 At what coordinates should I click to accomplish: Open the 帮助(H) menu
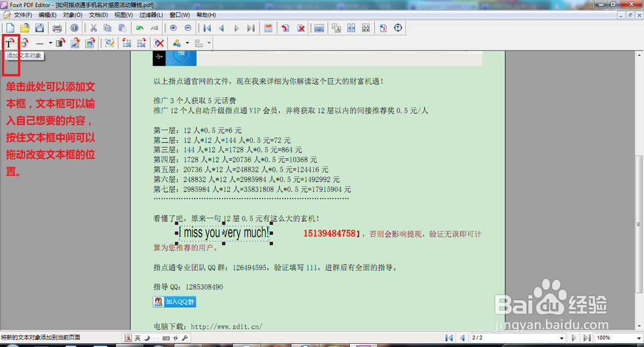[206, 15]
